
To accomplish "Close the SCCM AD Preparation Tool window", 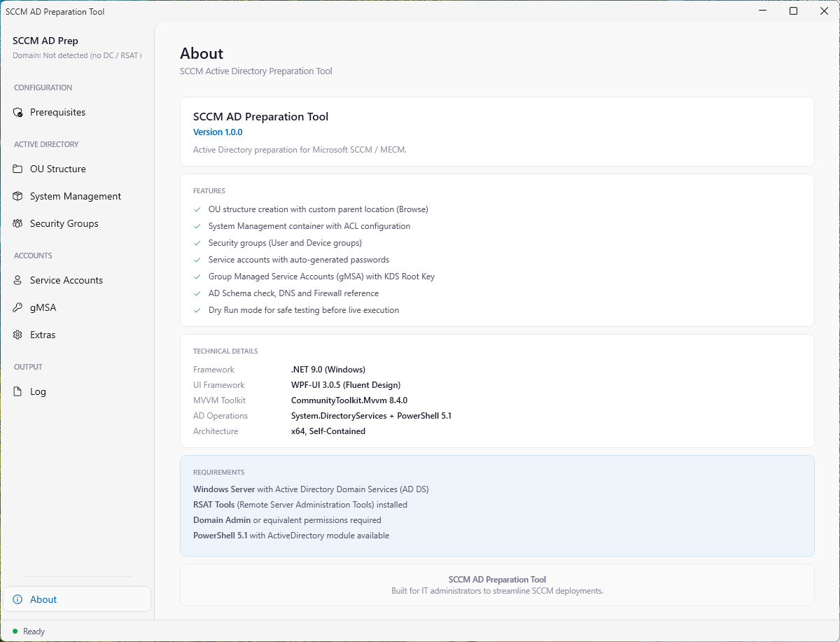I will pyautogui.click(x=824, y=11).
